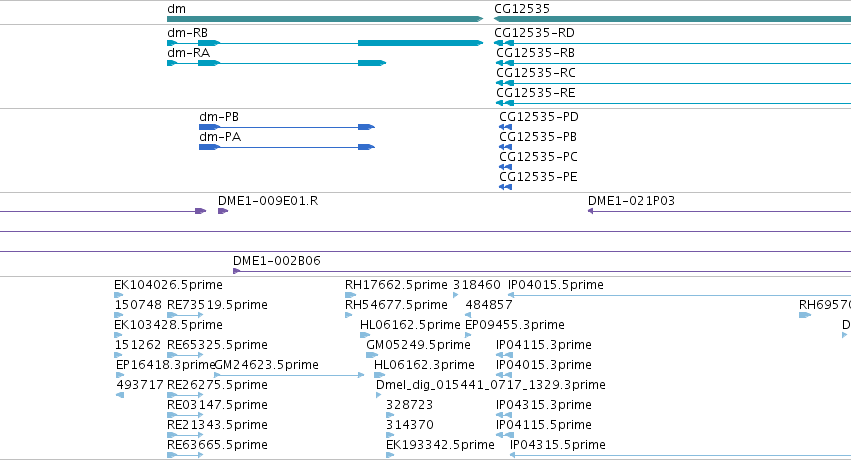
Task: Select EST GM05249.5prime
Action: click(418, 345)
